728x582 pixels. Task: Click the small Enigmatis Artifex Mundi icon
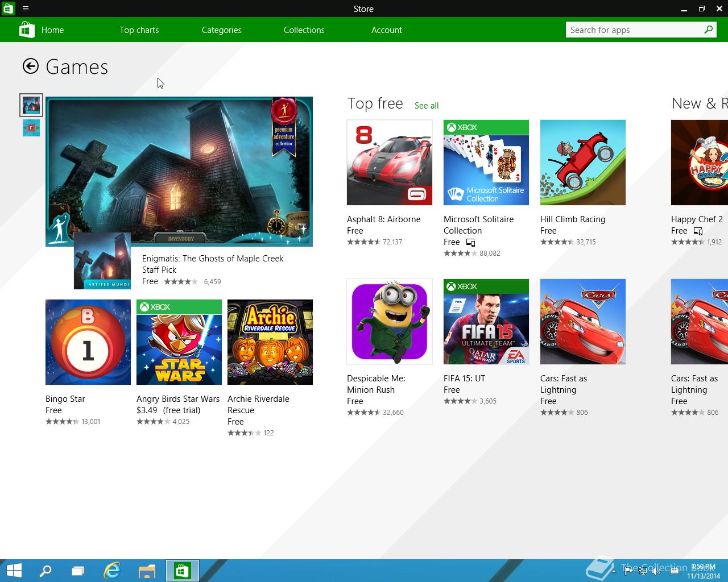pyautogui.click(x=102, y=261)
